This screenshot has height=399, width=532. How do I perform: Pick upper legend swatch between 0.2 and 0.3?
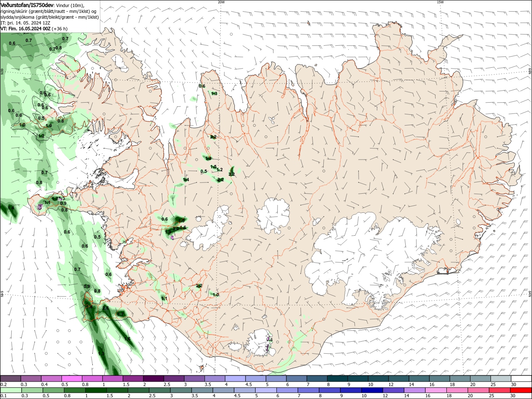[10, 379]
